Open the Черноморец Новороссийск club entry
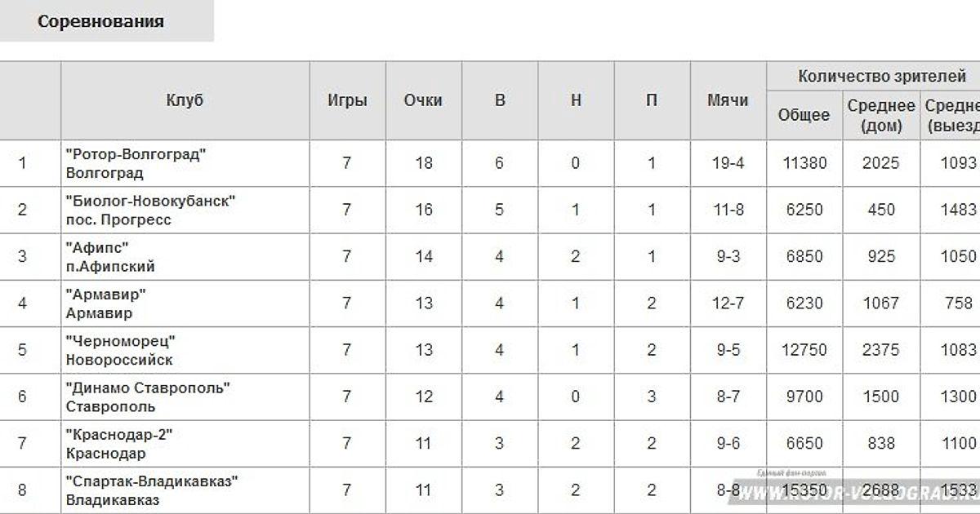Screen dimensions: 980x514 click(x=120, y=350)
